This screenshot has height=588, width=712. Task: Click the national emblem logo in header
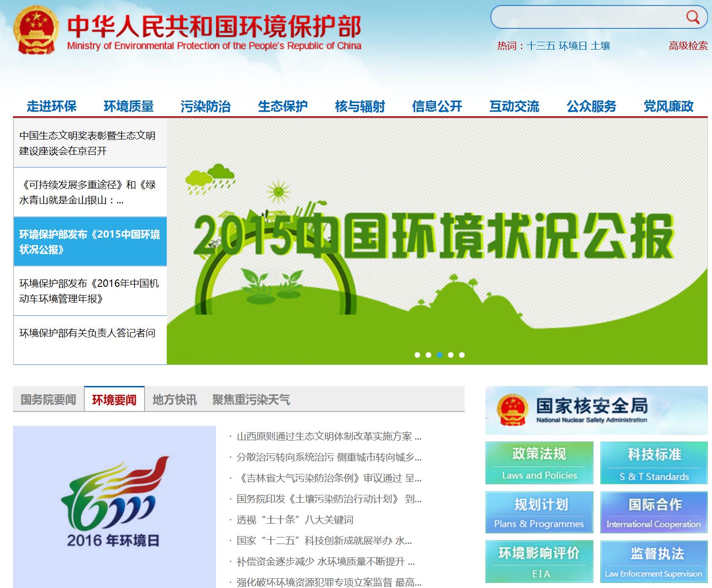36,30
